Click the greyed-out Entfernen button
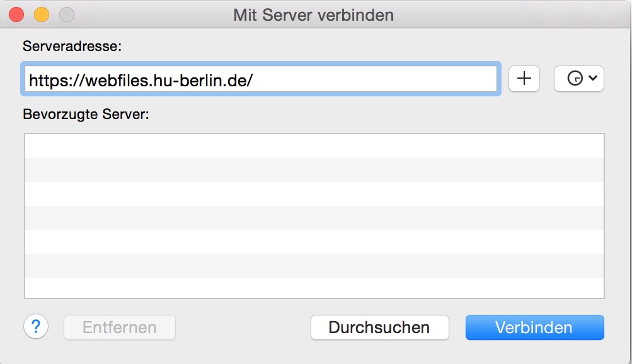The image size is (632, 364). tap(120, 327)
